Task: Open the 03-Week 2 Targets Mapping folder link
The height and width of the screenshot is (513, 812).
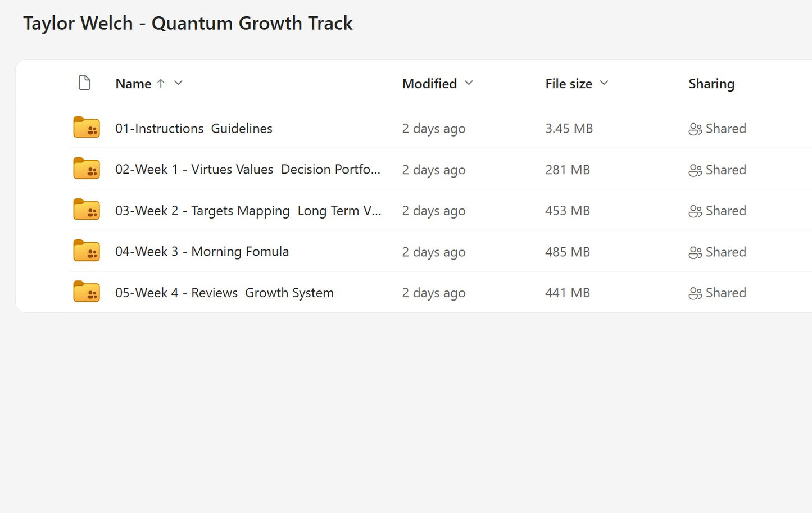Action: 247,210
